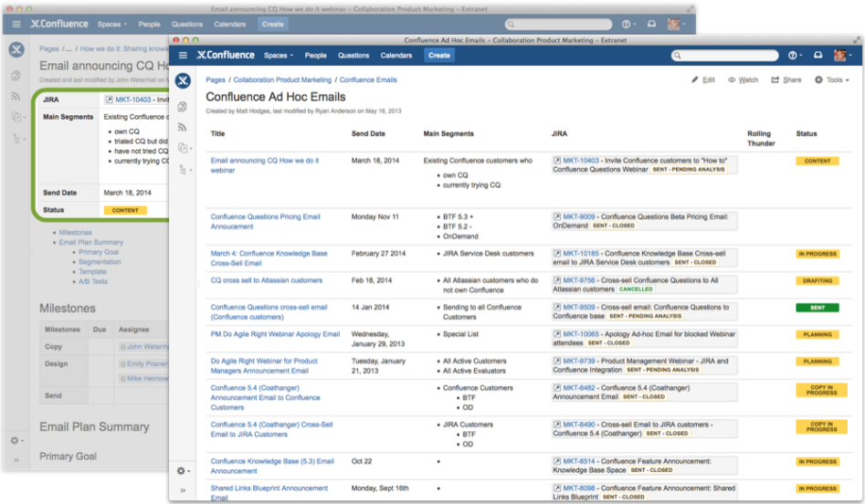Expand back window sidebar with double chevron
This screenshot has height=504, width=865.
tap(16, 459)
